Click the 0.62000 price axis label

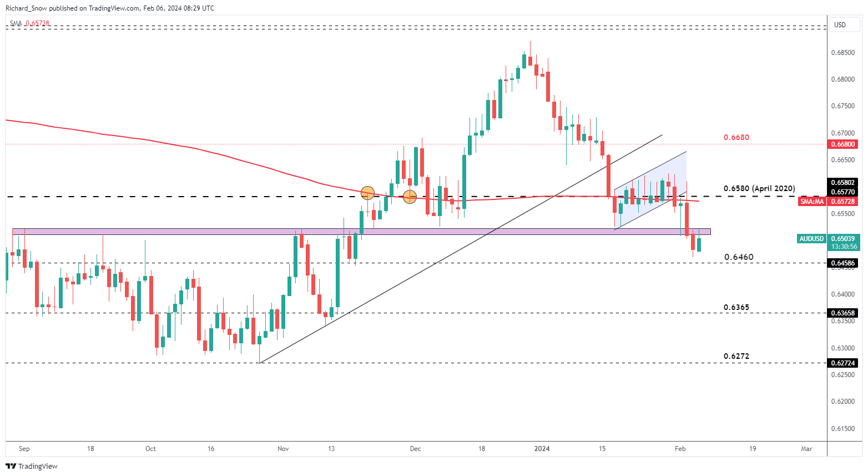(842, 402)
